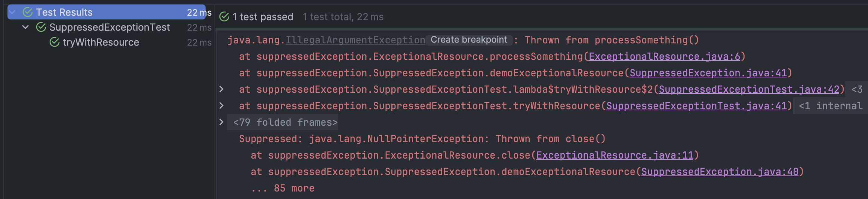868x199 pixels.
Task: Open ExceptionalResource.java:11 link
Action: pyautogui.click(x=615, y=155)
